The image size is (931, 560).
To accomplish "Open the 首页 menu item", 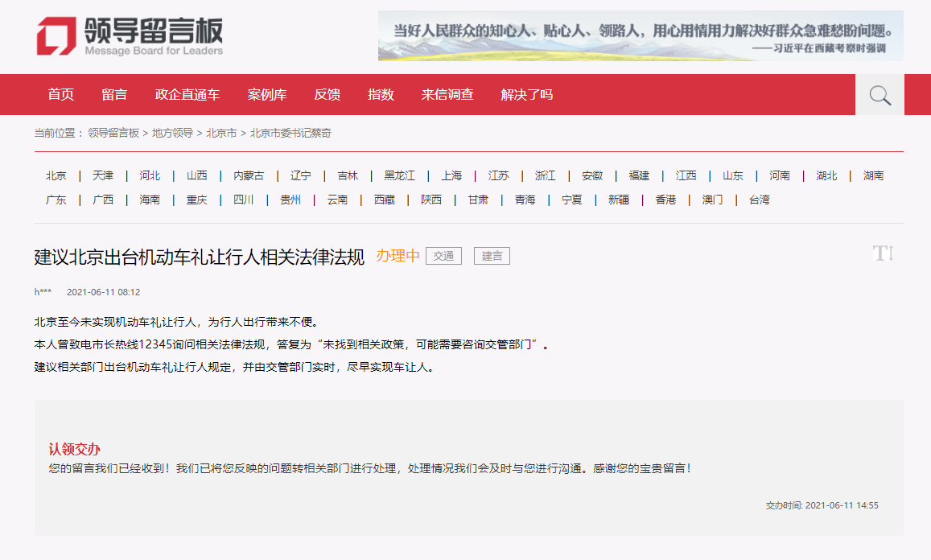I will (60, 94).
